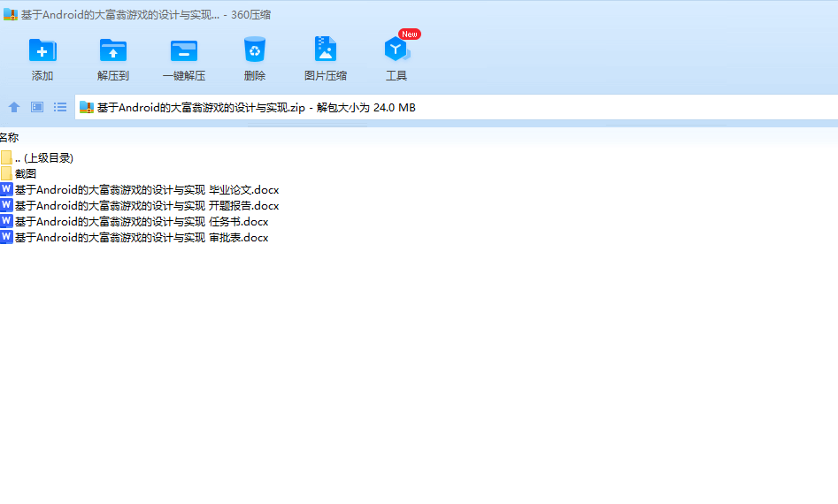Viewport: 838px width, 504px height.
Task: Click the 添加 add files icon
Action: coord(42,50)
